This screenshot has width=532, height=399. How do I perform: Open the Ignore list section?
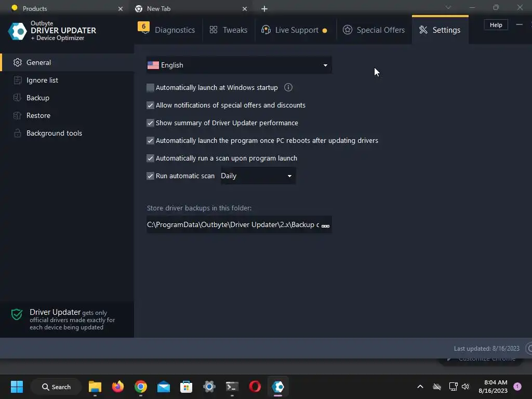click(67, 80)
